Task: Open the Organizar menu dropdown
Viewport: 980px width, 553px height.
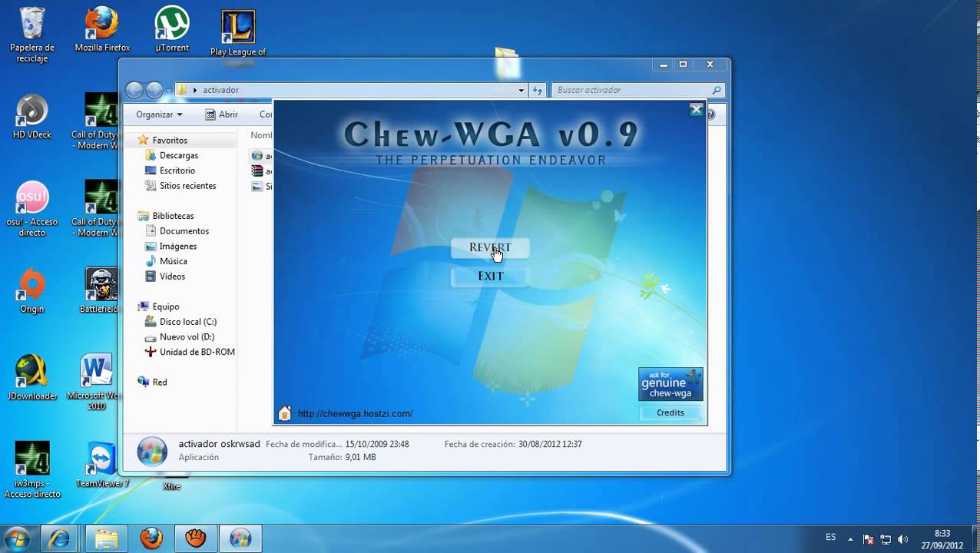Action: (159, 114)
